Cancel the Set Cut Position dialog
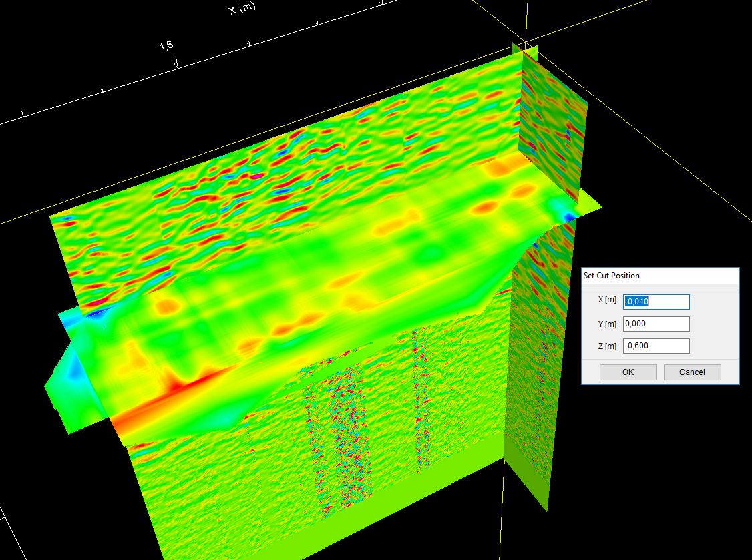This screenshot has width=752, height=560. pos(692,372)
